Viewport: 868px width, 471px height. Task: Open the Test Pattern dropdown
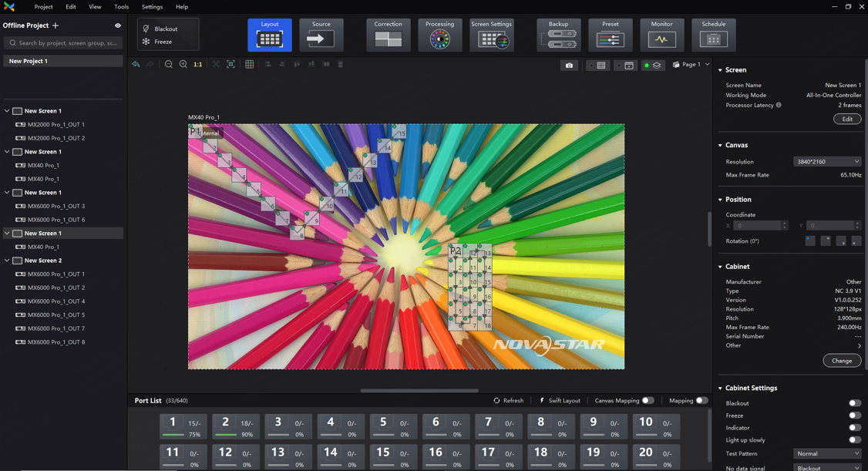[827, 453]
